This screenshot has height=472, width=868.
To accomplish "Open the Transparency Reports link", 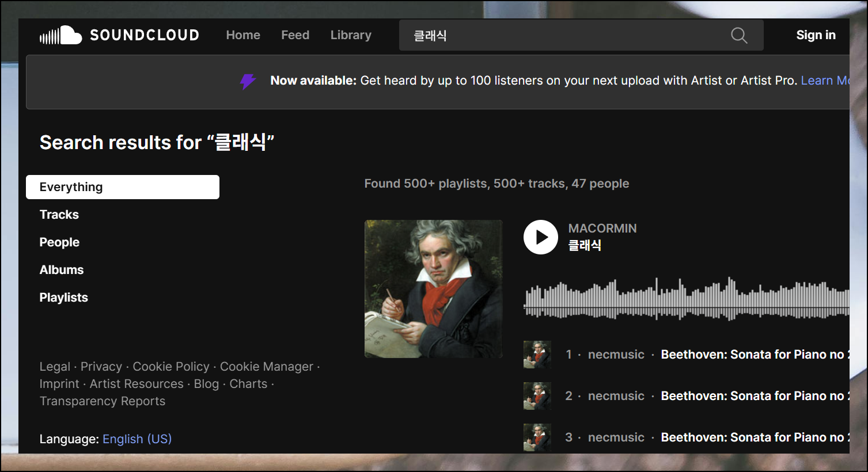I will (x=103, y=401).
